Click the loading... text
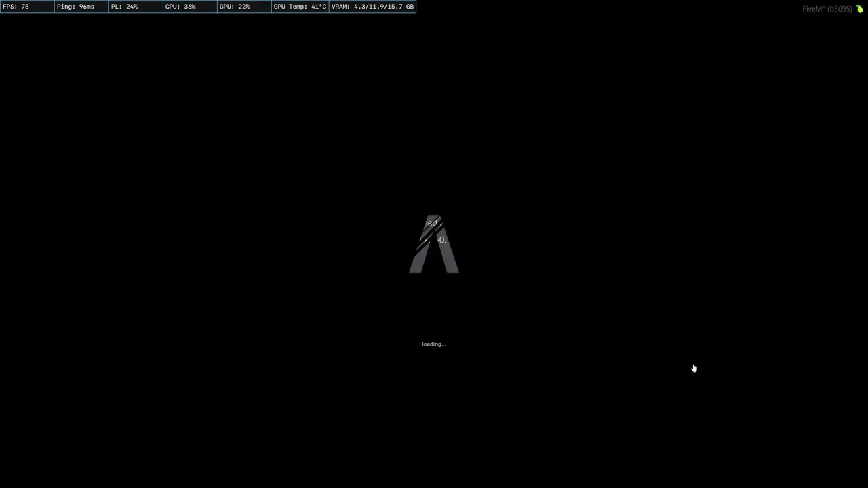868x488 pixels. [433, 344]
